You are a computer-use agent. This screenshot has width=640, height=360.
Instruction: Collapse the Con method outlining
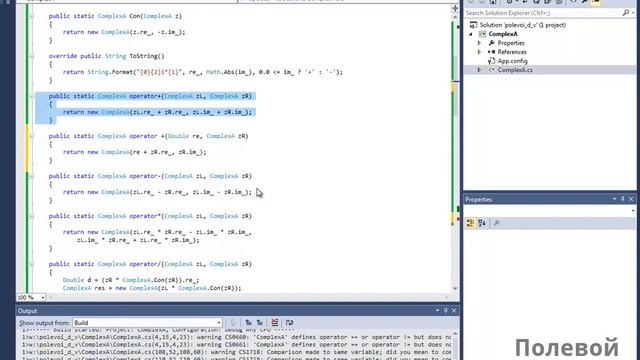31,16
